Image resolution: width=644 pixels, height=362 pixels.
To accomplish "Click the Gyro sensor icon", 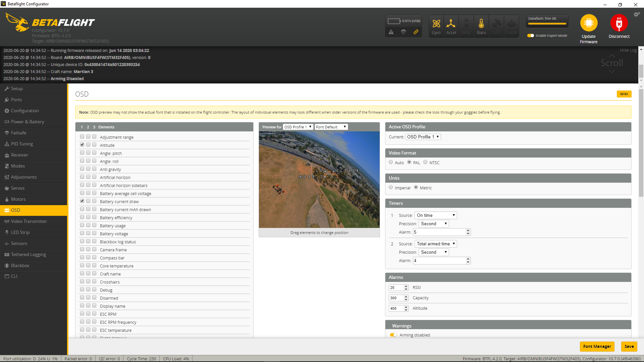I will pos(436,24).
